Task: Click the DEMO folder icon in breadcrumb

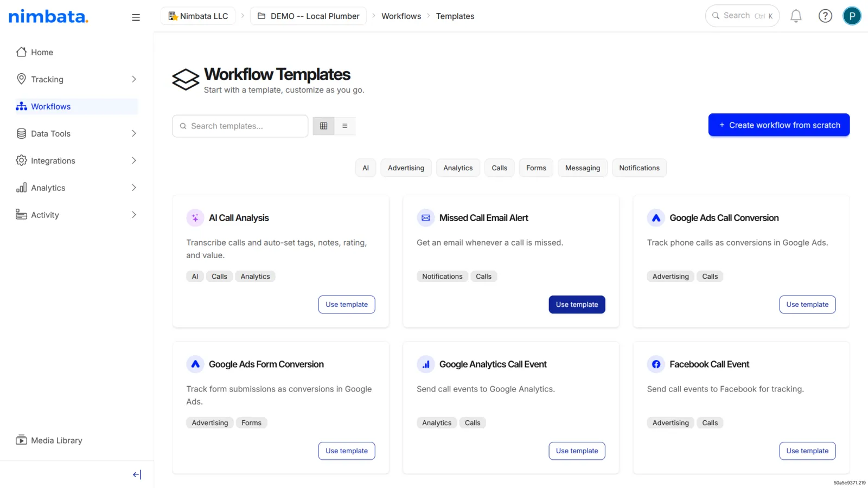Action: (x=261, y=16)
